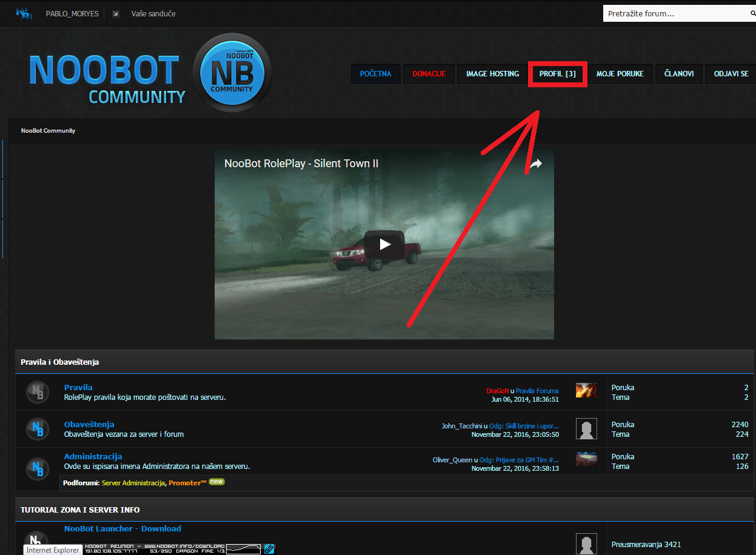Viewport: 756px width, 555px height.
Task: Open the Obaveštenja forum link
Action: click(x=89, y=424)
